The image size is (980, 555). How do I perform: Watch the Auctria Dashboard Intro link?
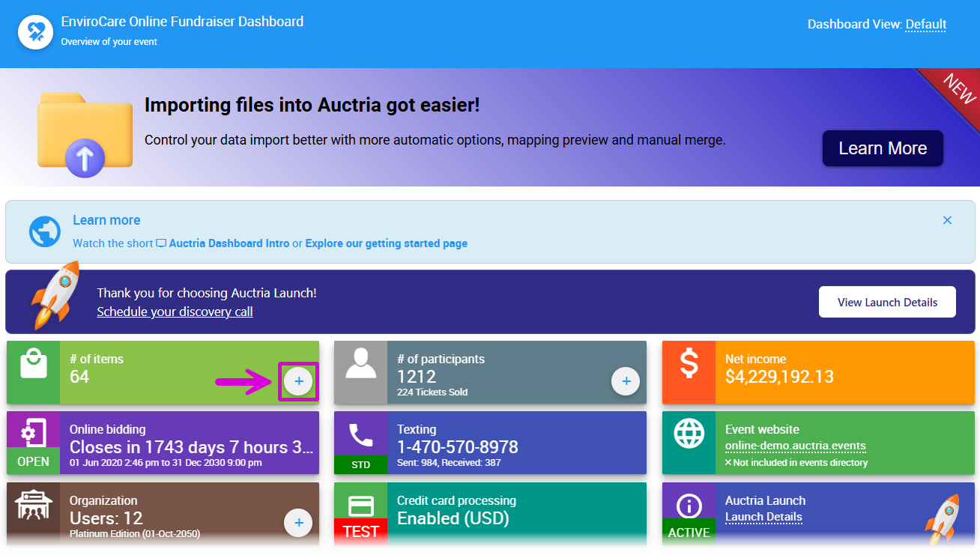coord(229,243)
